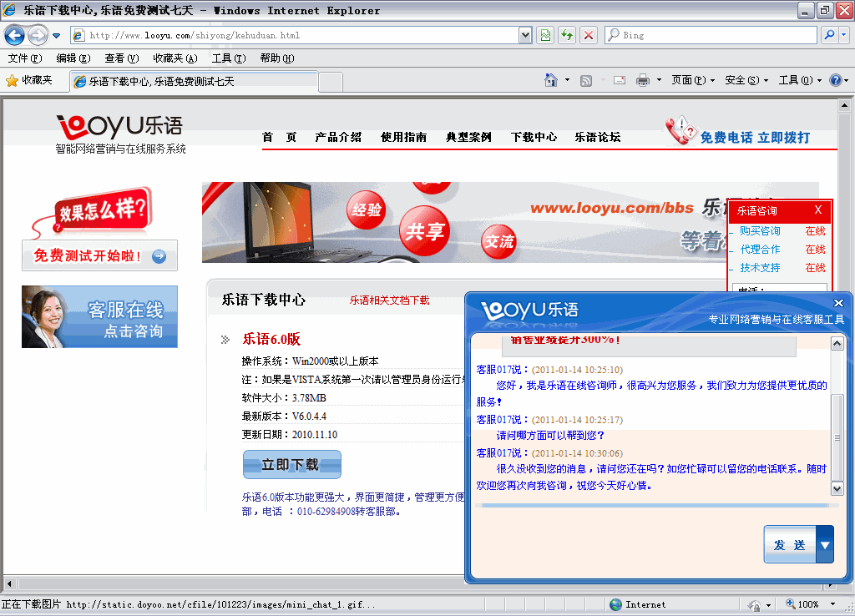Expand the Print options dropdown arrow
Screen dimensions: 855x616
[x=659, y=81]
